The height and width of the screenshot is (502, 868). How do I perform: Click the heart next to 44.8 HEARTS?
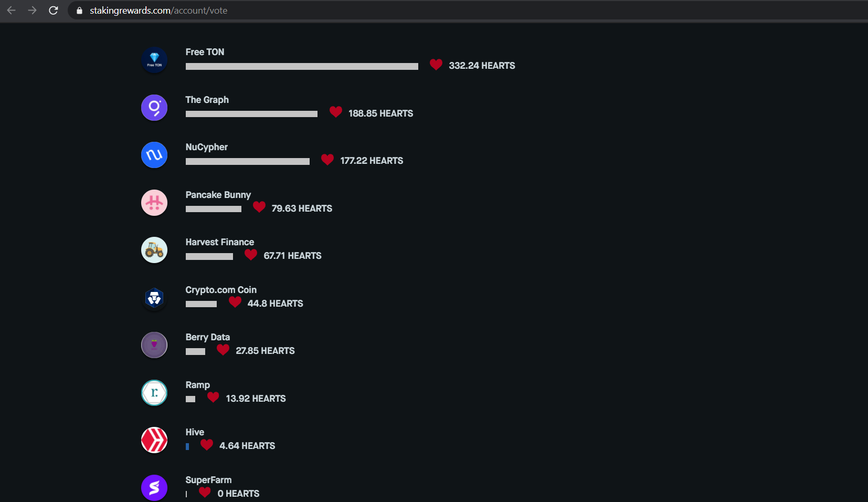(235, 302)
